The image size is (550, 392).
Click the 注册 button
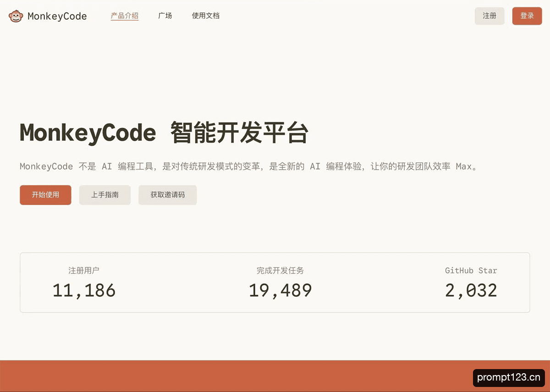coord(489,16)
